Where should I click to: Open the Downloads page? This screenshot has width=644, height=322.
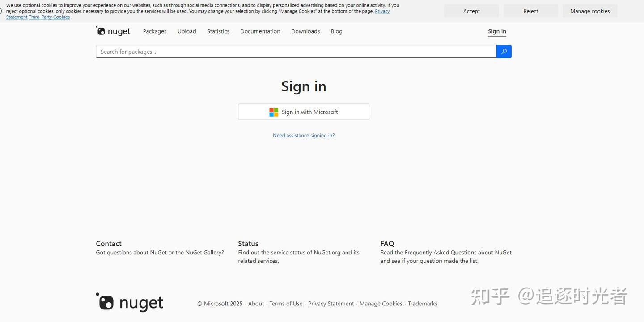(305, 31)
